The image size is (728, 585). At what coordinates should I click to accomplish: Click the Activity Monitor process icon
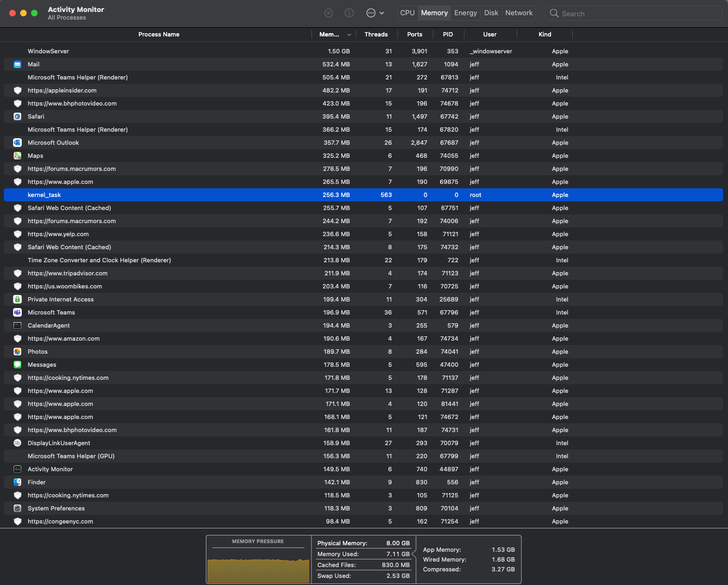pos(17,469)
